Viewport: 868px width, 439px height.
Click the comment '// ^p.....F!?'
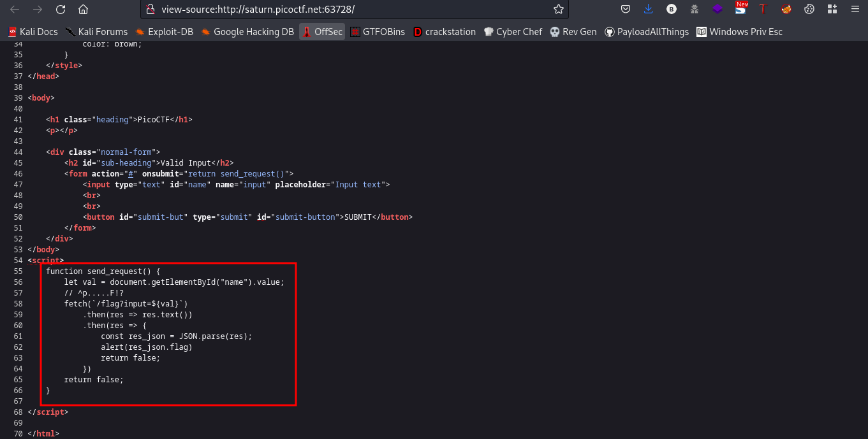click(x=95, y=293)
